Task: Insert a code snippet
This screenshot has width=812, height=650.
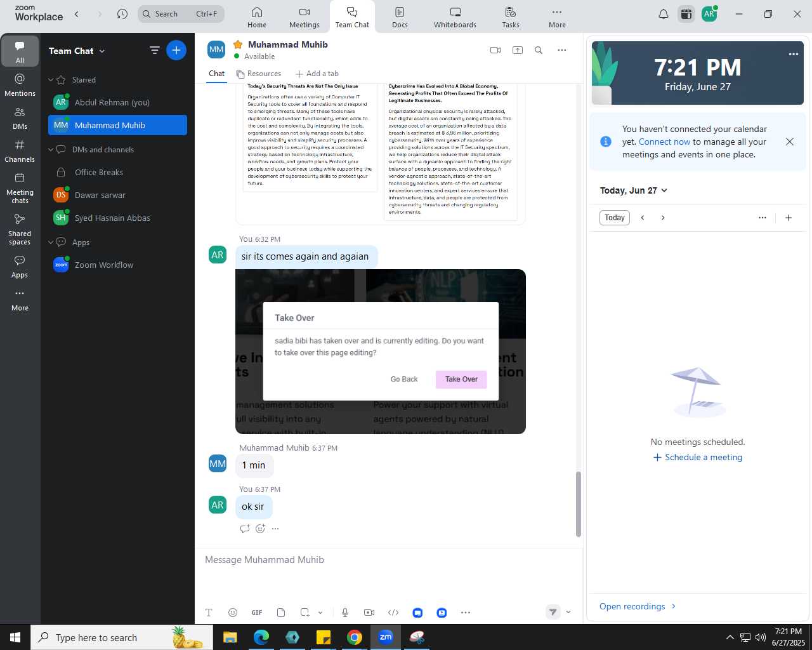Action: [x=393, y=613]
